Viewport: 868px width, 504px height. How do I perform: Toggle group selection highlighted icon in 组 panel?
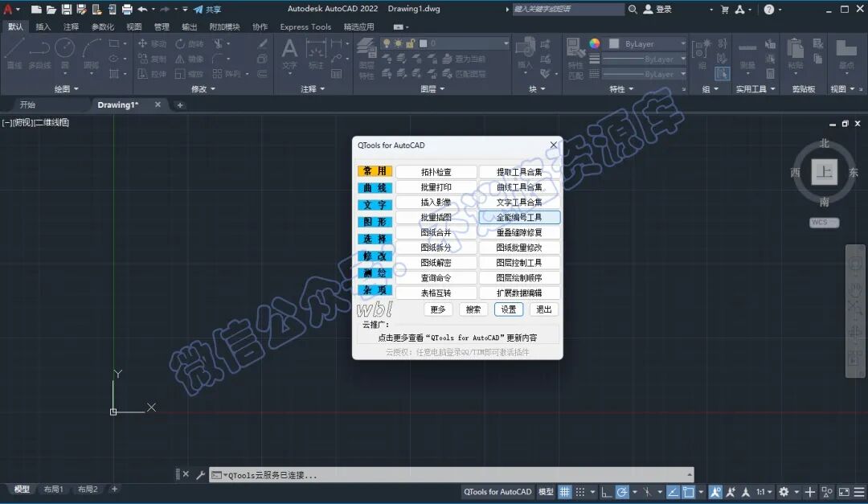coord(722,74)
